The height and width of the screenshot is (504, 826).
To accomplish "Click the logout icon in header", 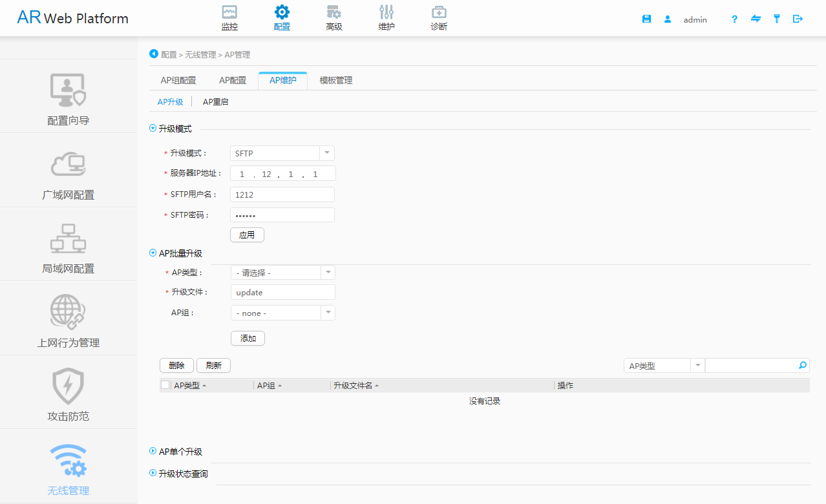I will 798,19.
